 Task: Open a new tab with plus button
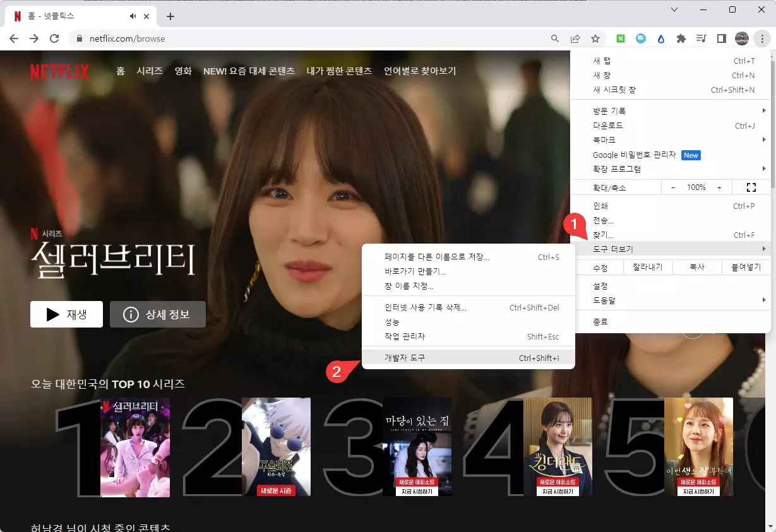click(170, 16)
